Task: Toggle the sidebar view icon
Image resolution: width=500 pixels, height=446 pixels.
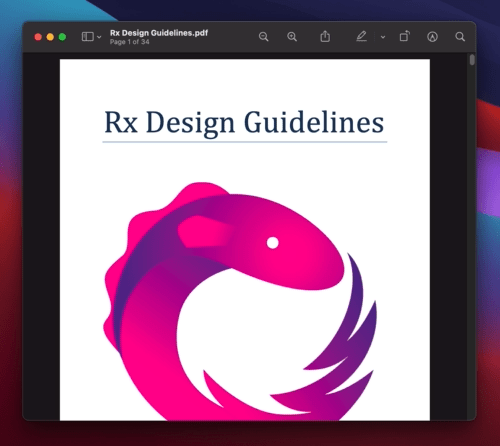Action: pos(88,37)
